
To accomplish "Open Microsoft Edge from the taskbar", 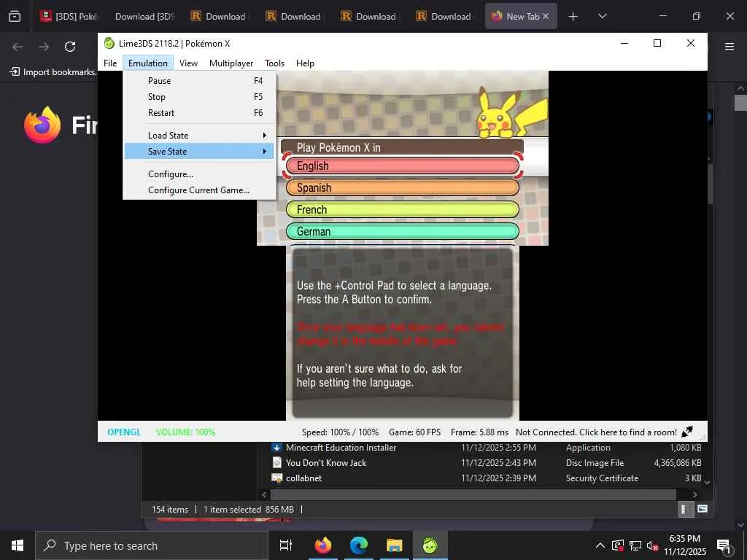I will pos(359,545).
